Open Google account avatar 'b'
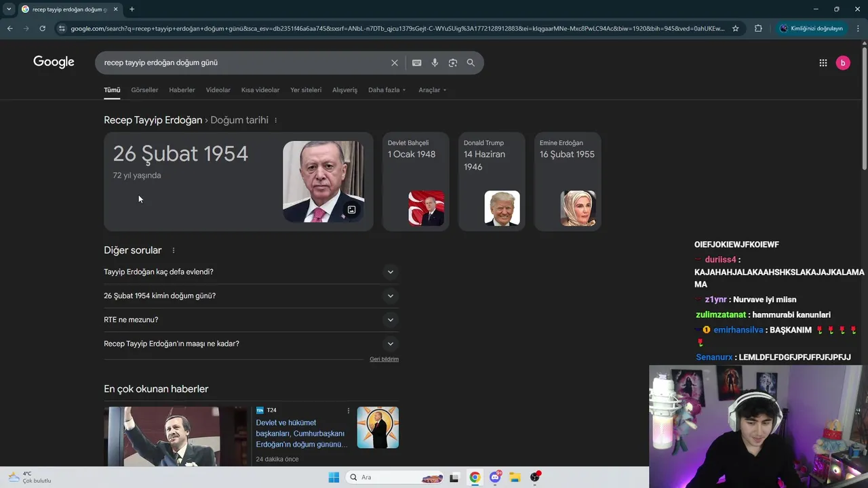This screenshot has width=868, height=488. click(x=843, y=62)
